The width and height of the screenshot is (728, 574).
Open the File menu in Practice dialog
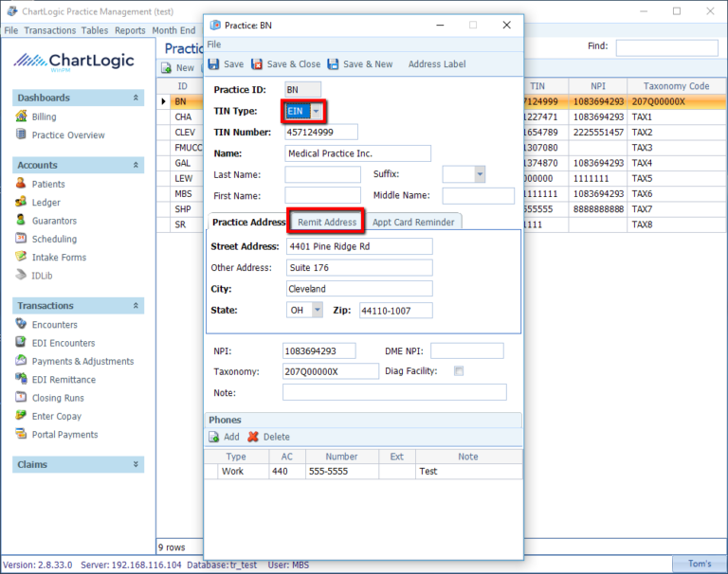point(214,45)
